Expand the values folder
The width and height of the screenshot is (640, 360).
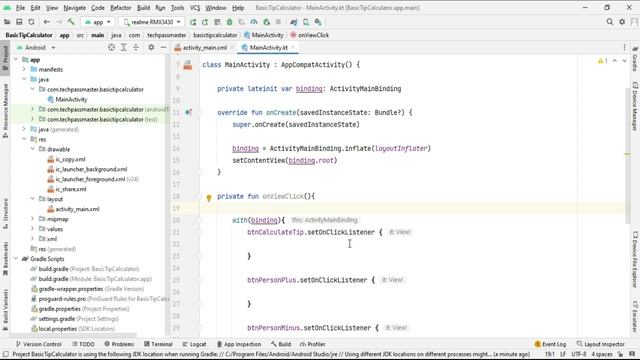[33, 229]
